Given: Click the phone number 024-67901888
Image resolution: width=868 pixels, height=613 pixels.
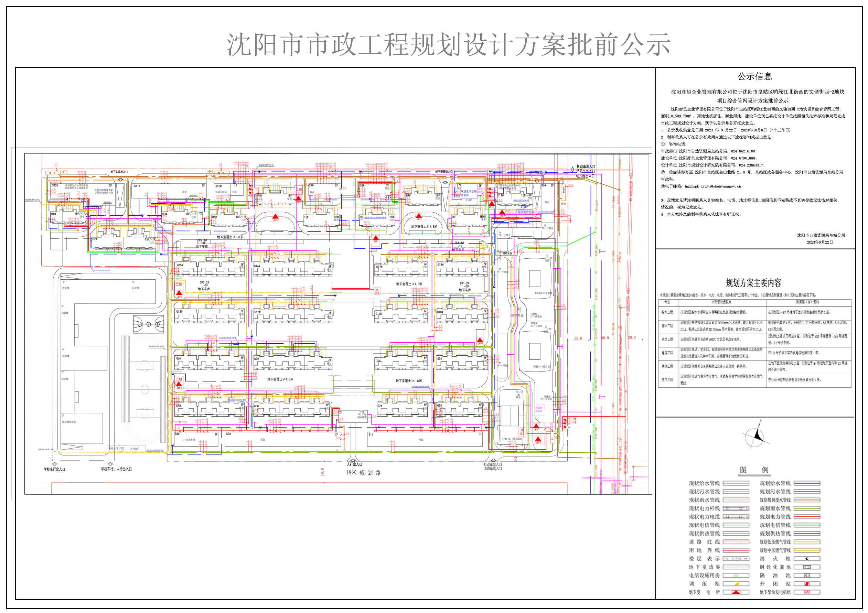Looking at the screenshot, I should pos(743,158).
